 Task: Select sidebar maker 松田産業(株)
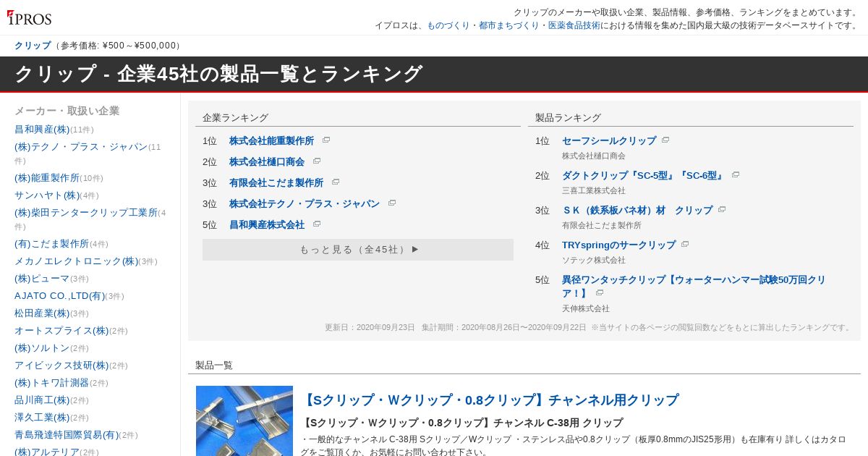[42, 313]
